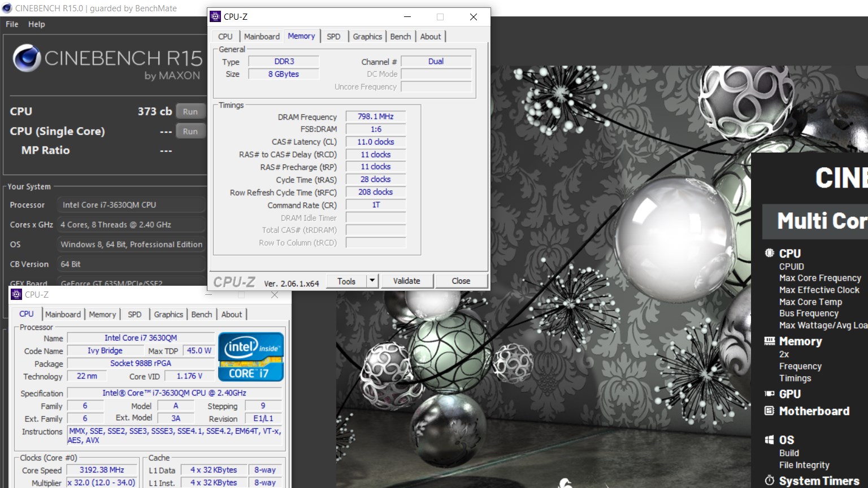Image resolution: width=868 pixels, height=488 pixels.
Task: Click File Integrity in BenchMate panel
Action: tap(804, 465)
